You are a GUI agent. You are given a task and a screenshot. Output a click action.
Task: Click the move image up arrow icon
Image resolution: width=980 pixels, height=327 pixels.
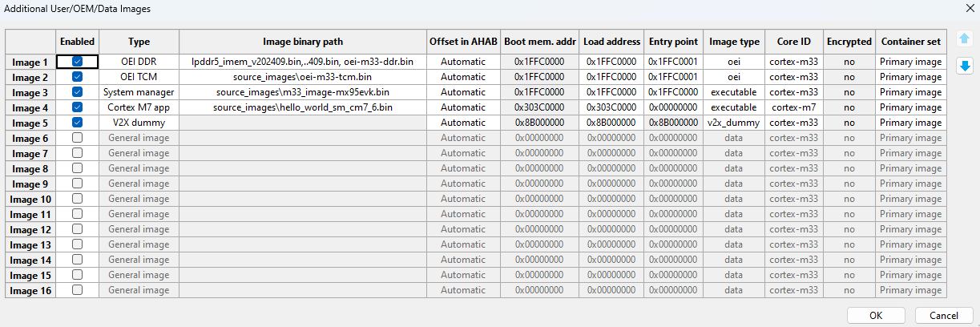tap(965, 39)
